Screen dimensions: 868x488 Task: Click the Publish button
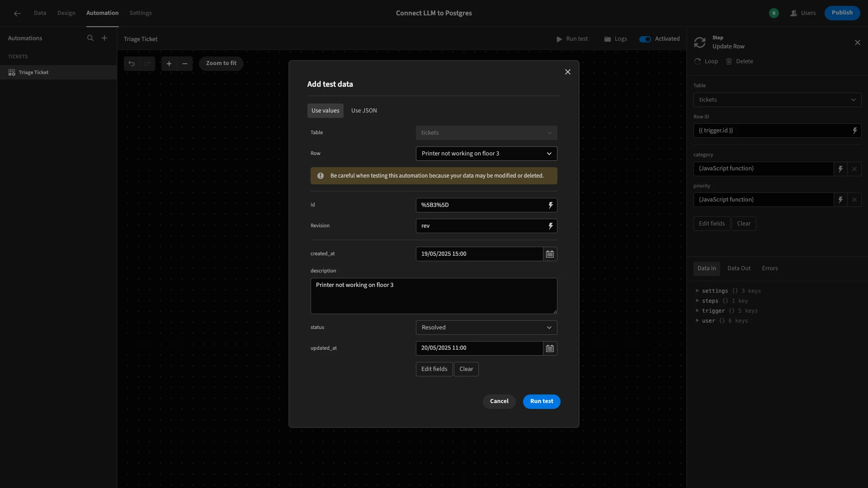click(x=842, y=13)
